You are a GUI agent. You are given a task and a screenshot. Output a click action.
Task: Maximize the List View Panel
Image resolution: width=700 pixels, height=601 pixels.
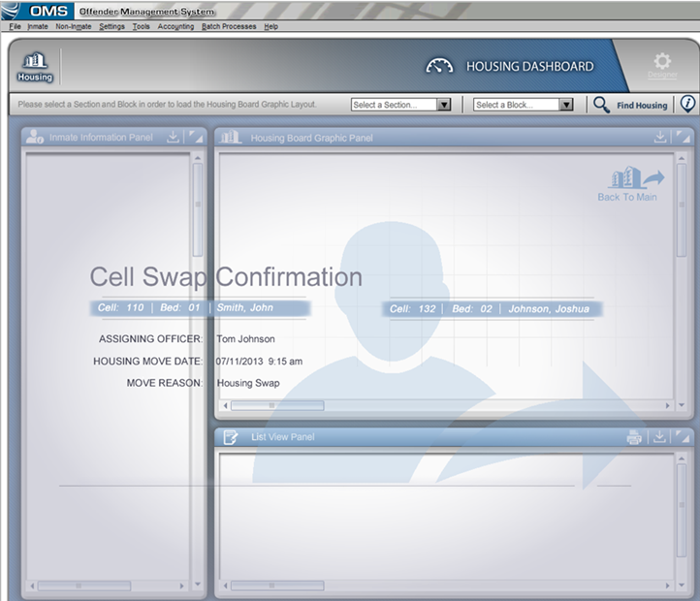(683, 438)
